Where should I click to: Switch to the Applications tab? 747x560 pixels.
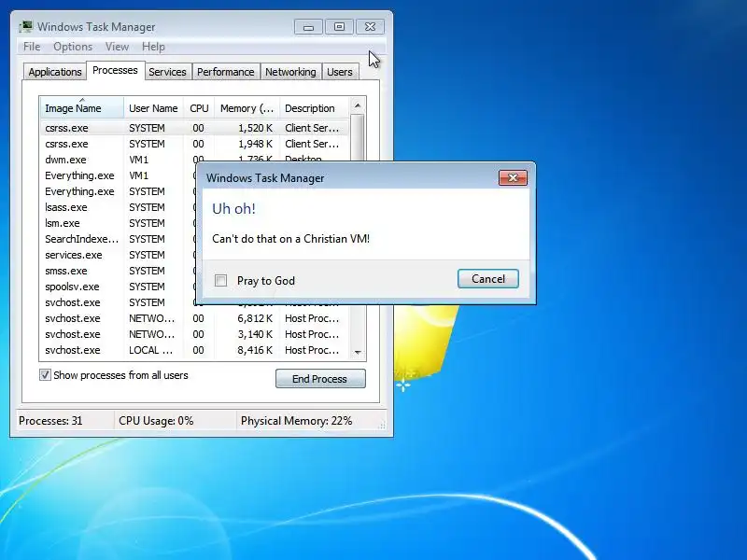55,72
